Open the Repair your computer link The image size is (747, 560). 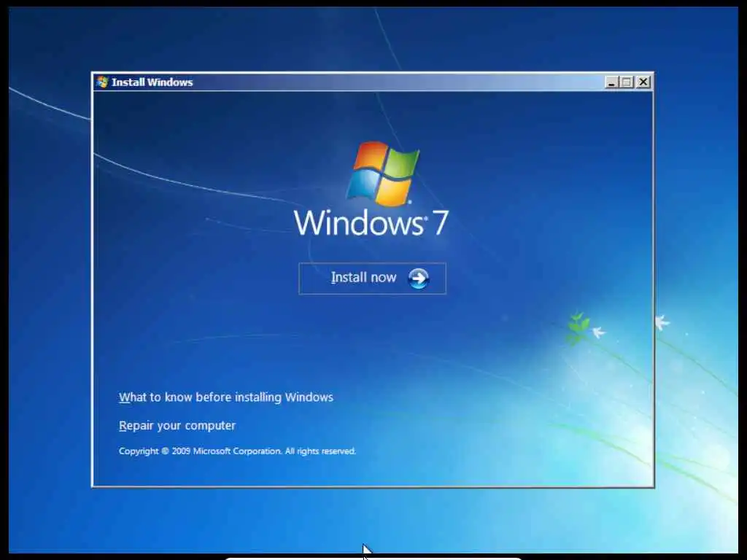point(177,425)
